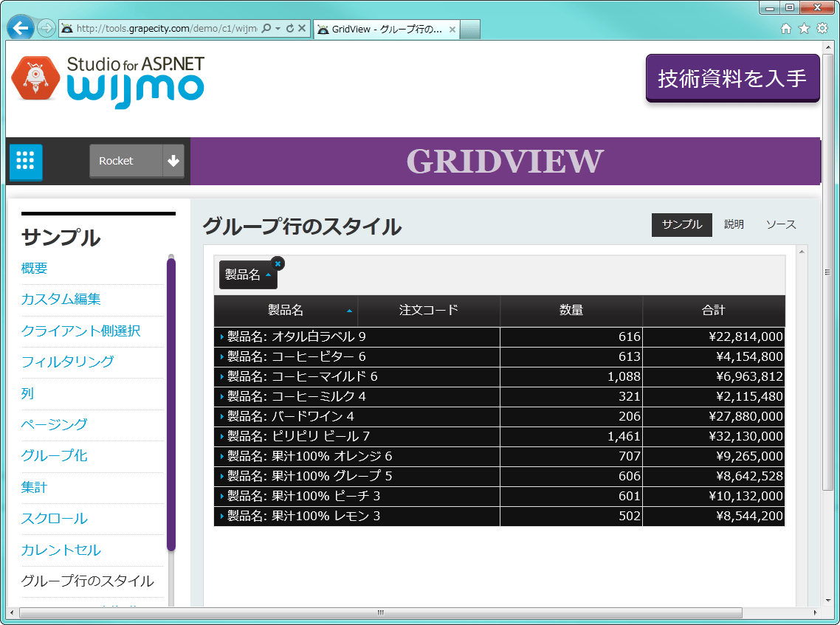Click the 技術資料を入手 button
This screenshot has height=625, width=840.
click(731, 77)
